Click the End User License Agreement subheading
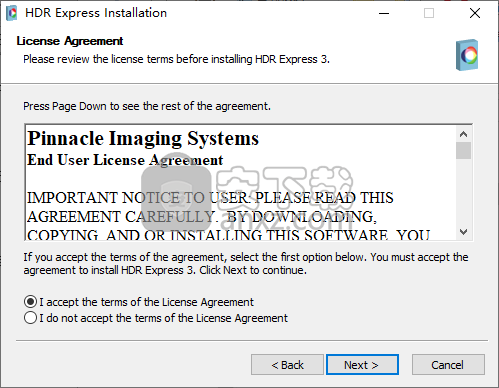The image size is (499, 388). pyautogui.click(x=125, y=160)
